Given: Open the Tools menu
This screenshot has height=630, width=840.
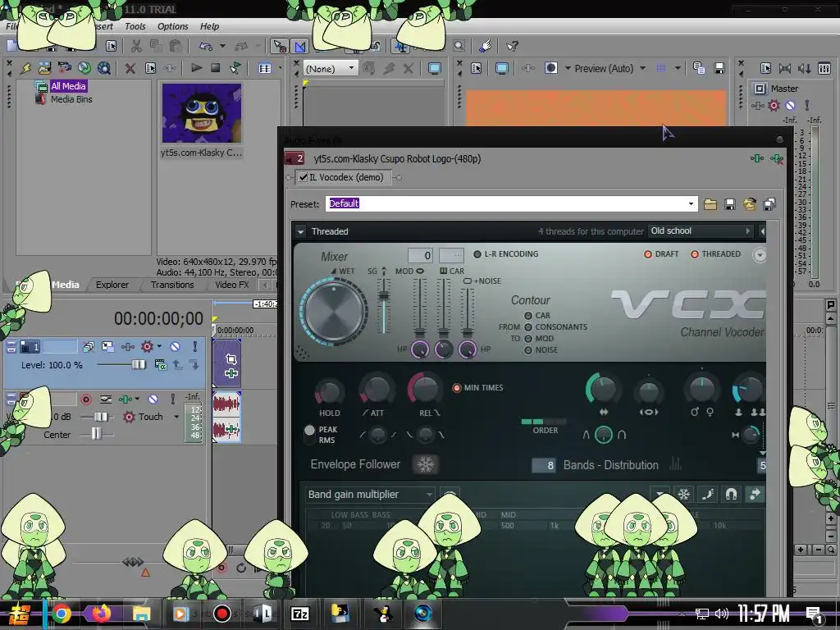Looking at the screenshot, I should 135,26.
